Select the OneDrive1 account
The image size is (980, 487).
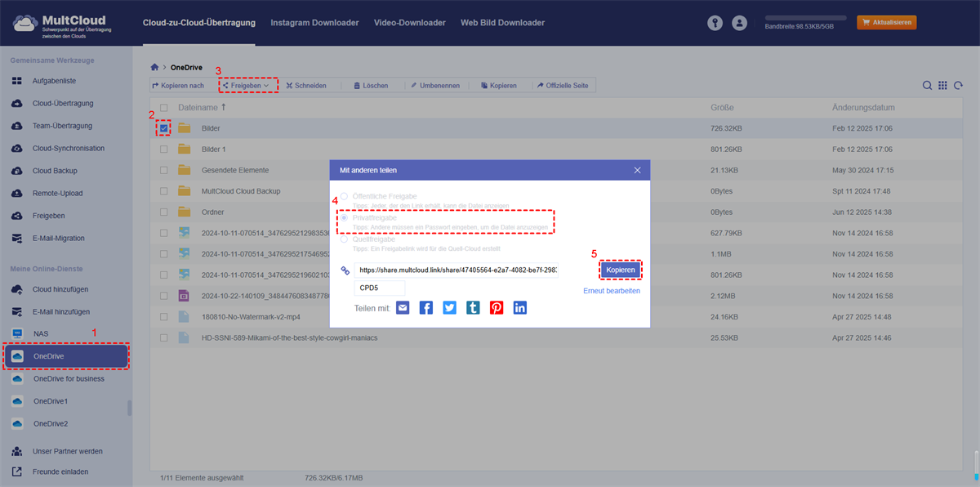pos(51,401)
